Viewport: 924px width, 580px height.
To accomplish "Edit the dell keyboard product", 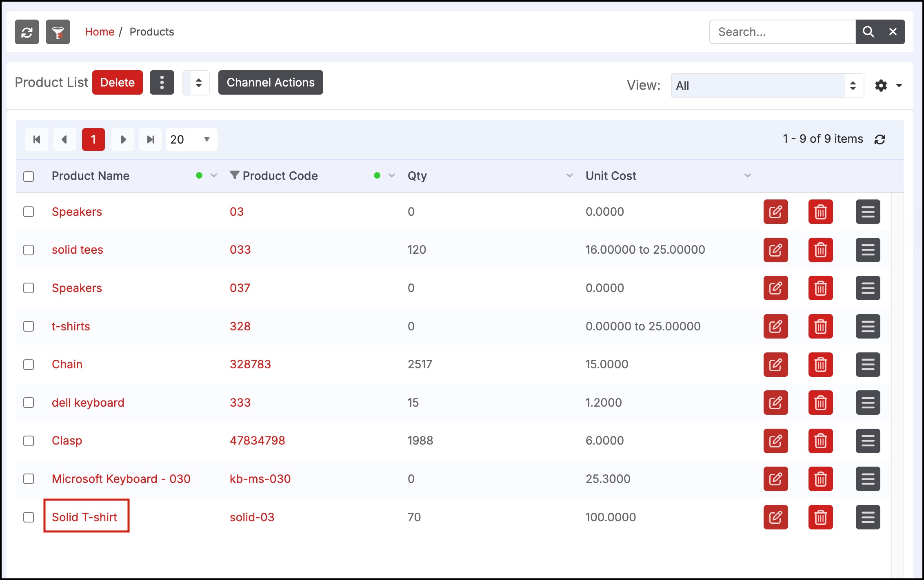I will click(x=776, y=403).
